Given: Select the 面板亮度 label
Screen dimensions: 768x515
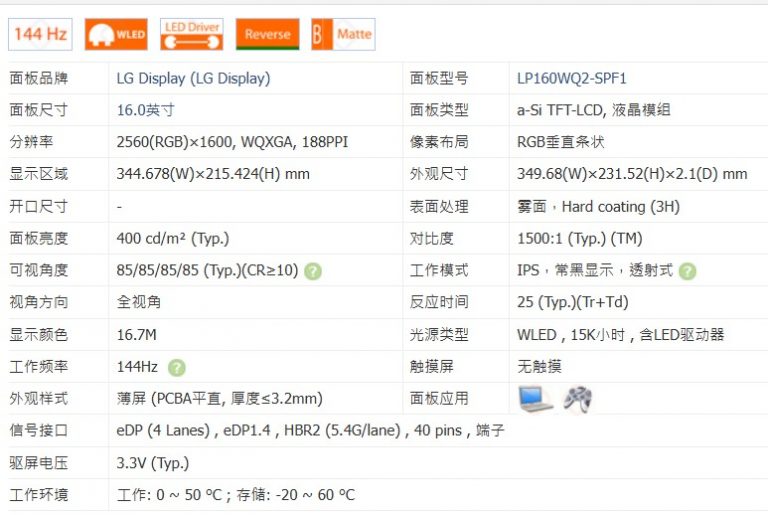Looking at the screenshot, I should pyautogui.click(x=39, y=239).
